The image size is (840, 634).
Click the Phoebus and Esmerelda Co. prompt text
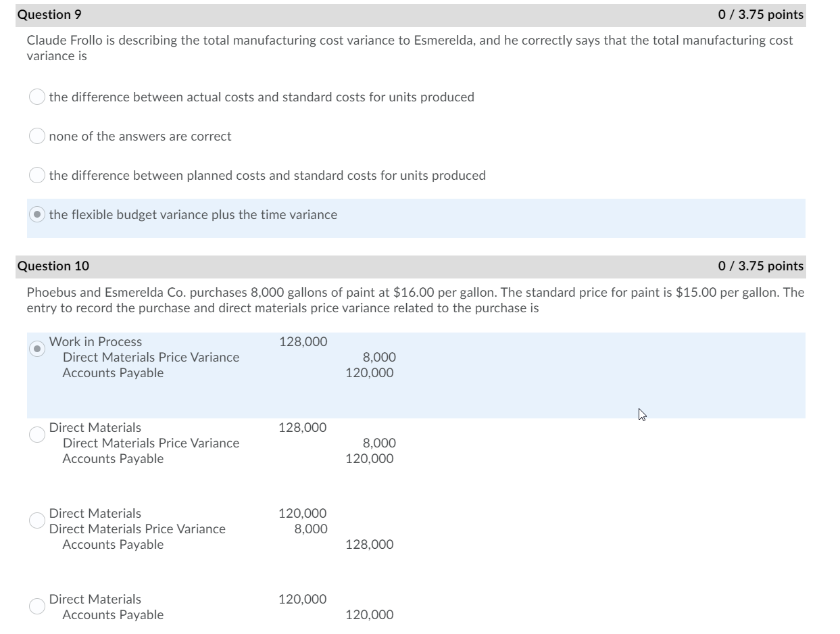click(x=416, y=300)
